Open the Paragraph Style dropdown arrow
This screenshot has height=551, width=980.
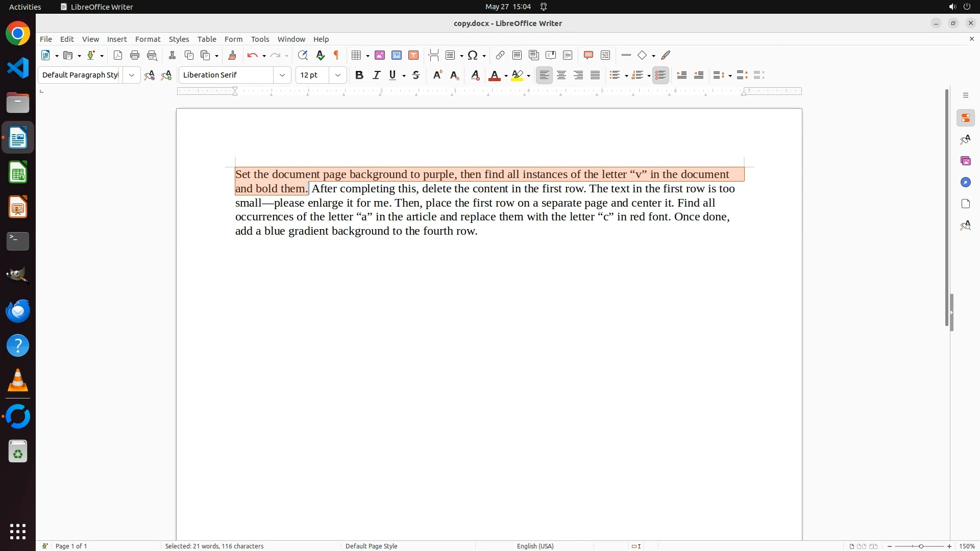(131, 75)
